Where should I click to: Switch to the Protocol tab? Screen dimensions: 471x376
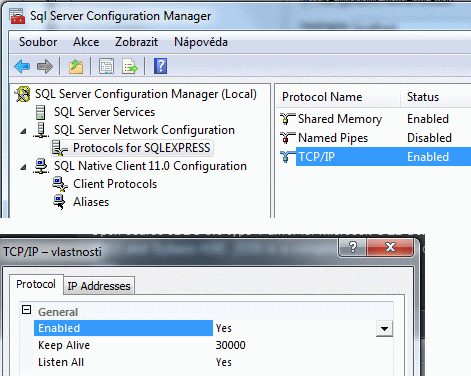click(x=36, y=284)
